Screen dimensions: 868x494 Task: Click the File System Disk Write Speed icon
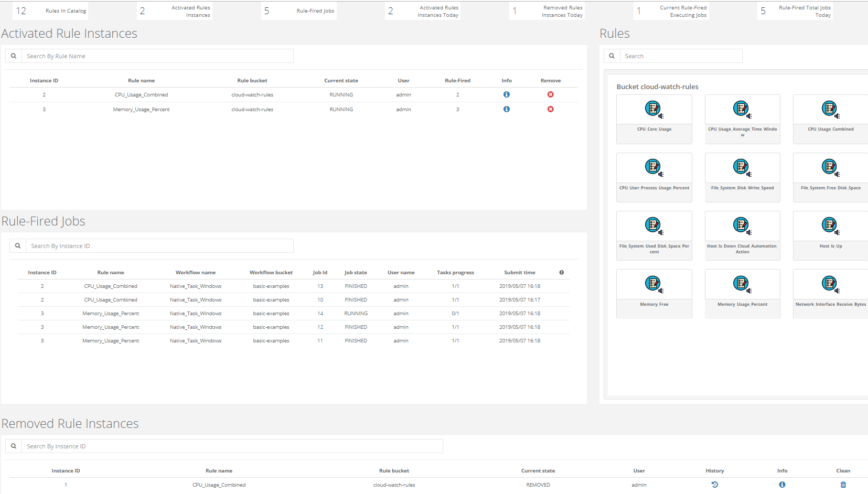tap(742, 167)
